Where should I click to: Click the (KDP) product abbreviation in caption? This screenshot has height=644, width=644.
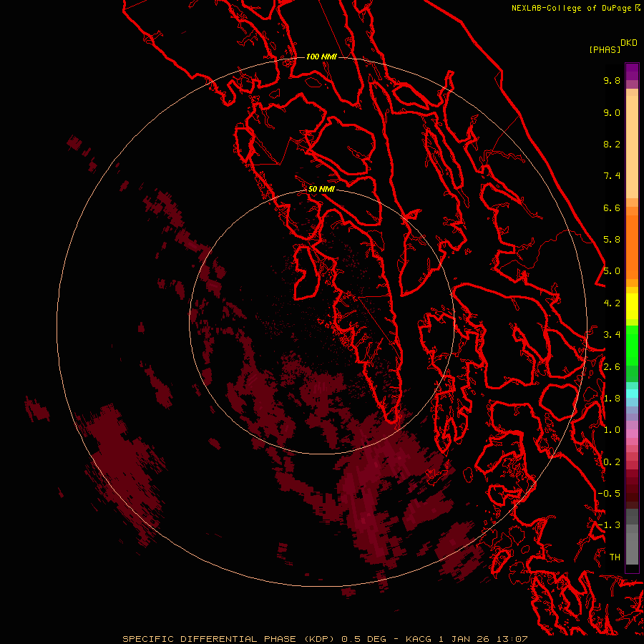click(319, 639)
